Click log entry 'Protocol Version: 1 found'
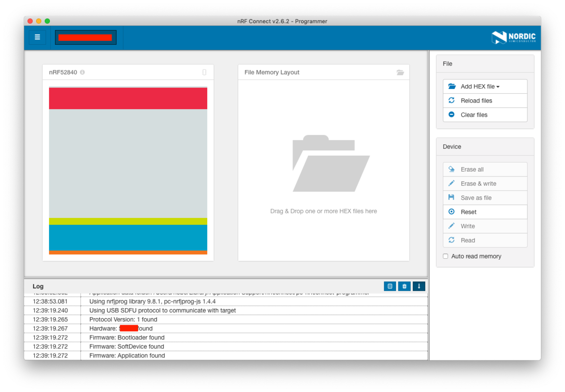Screen dimensions: 565x392 [123, 320]
